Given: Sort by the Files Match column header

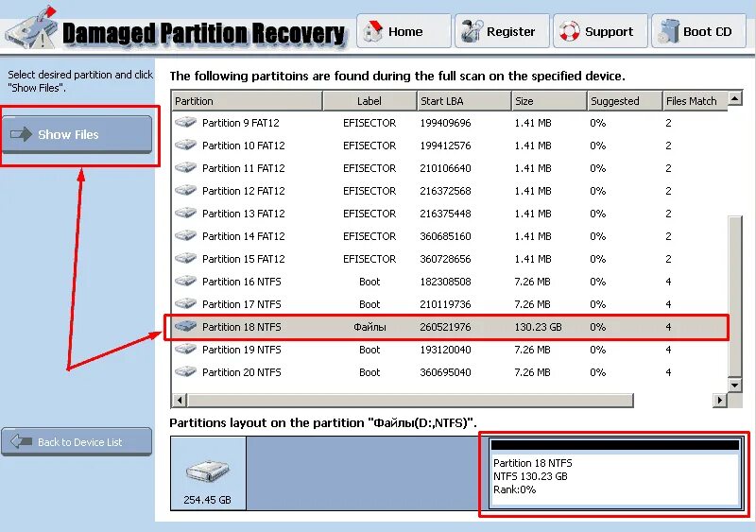Looking at the screenshot, I should [695, 101].
